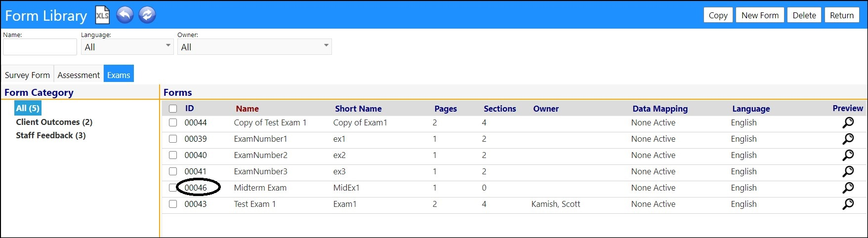Click form ID 00039
The height and width of the screenshot is (238, 868).
pyautogui.click(x=196, y=139)
